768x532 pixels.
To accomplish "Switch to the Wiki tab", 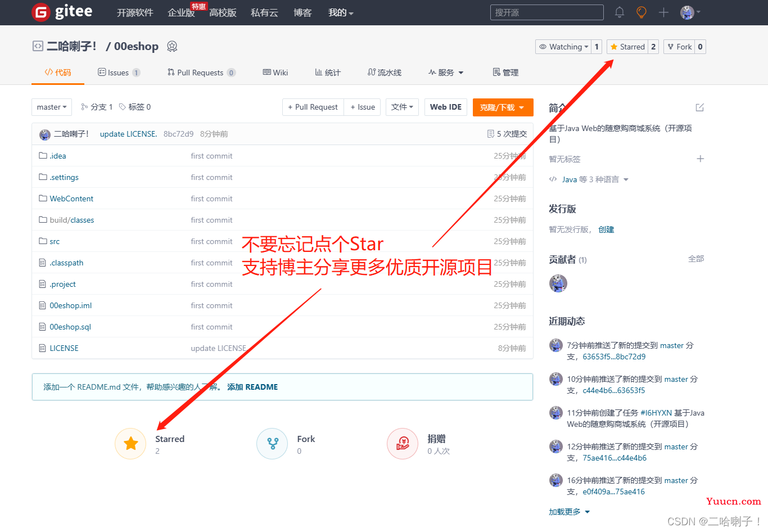I will pos(275,73).
